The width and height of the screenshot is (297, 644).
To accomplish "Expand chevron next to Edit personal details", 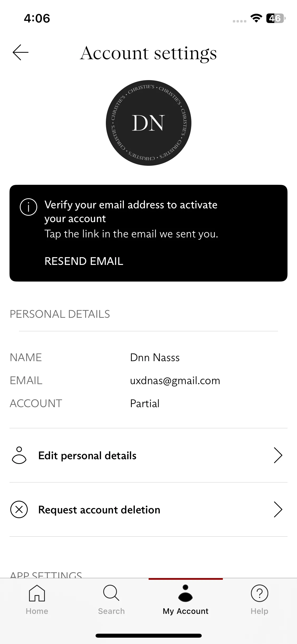I will coord(278,455).
